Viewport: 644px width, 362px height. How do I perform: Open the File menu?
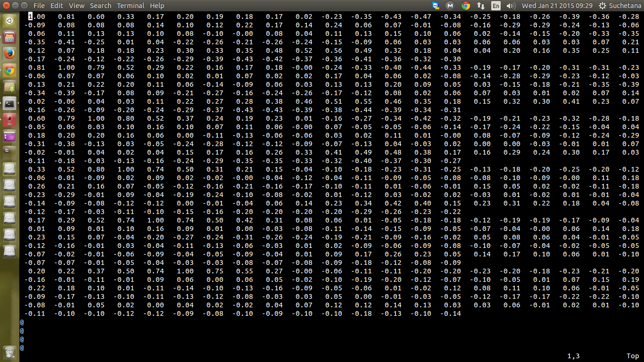[x=39, y=6]
